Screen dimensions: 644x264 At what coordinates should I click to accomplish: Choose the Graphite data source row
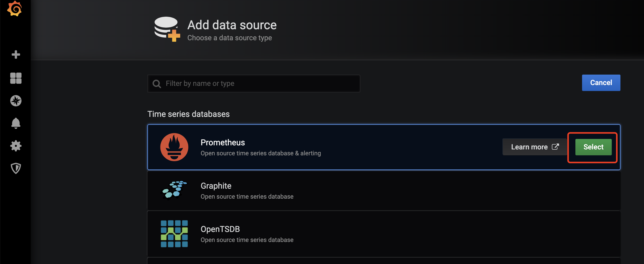pyautogui.click(x=383, y=191)
